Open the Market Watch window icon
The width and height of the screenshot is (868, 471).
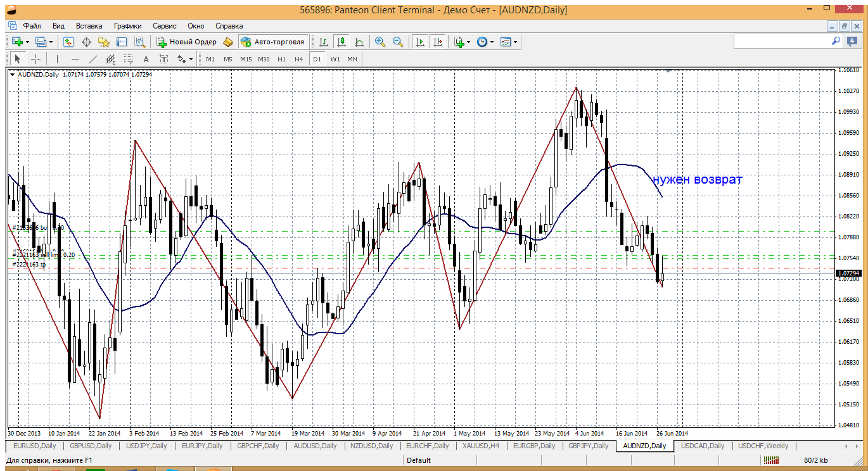tap(68, 42)
